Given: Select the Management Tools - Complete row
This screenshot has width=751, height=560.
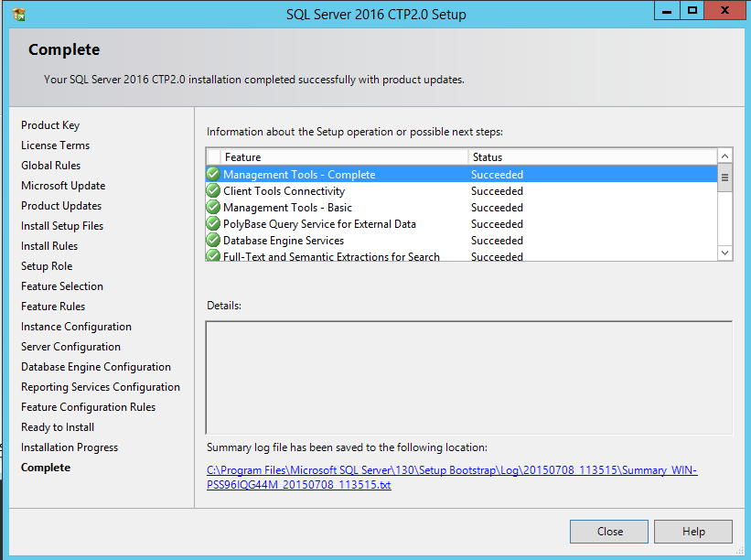Looking at the screenshot, I should pos(462,175).
